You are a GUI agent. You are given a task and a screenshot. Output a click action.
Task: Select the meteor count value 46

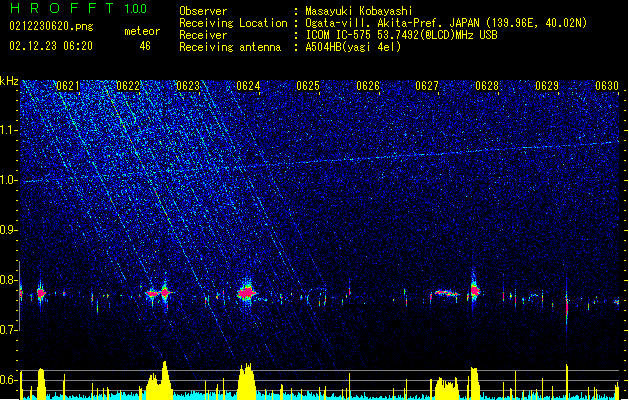click(145, 46)
